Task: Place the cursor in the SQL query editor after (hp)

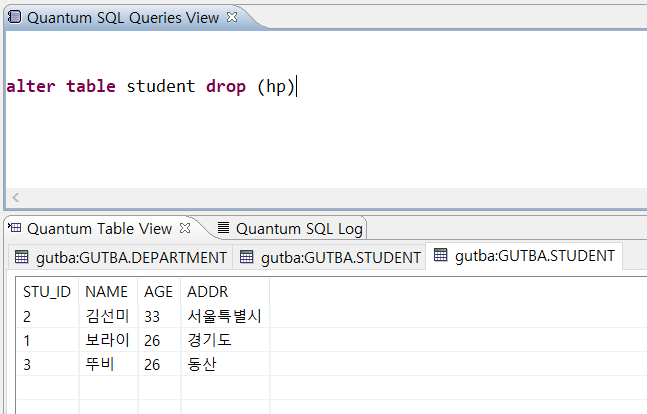Action: [297, 87]
